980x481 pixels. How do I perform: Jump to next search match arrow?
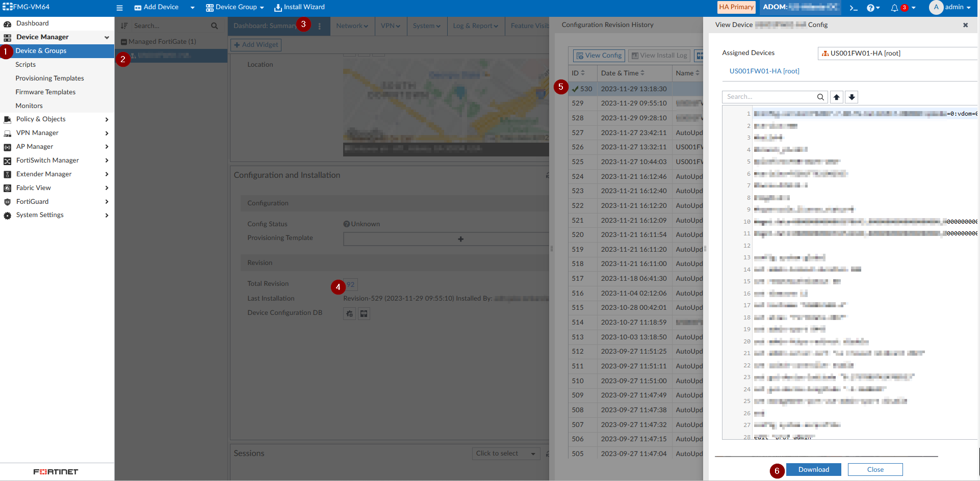tap(852, 97)
